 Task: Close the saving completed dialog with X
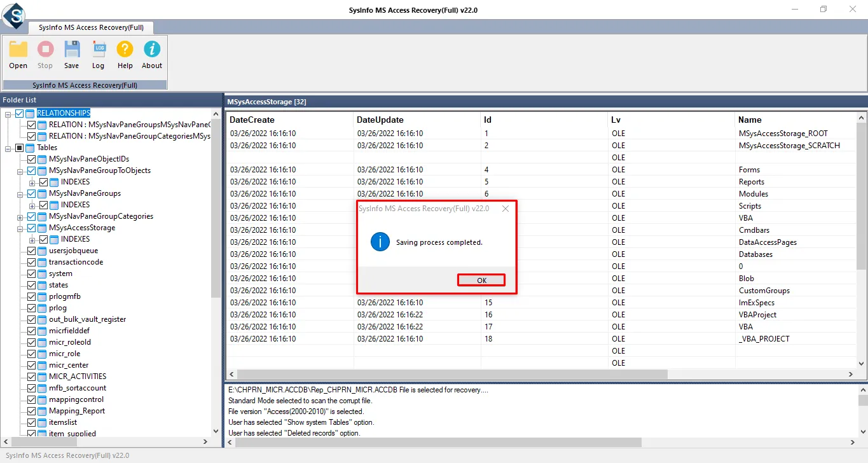pyautogui.click(x=506, y=209)
